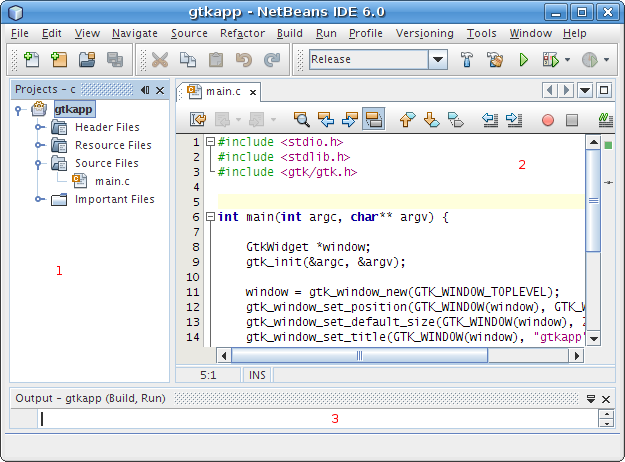Image resolution: width=625 pixels, height=462 pixels.
Task: Click Find Next Occurrence icon
Action: coord(350,119)
